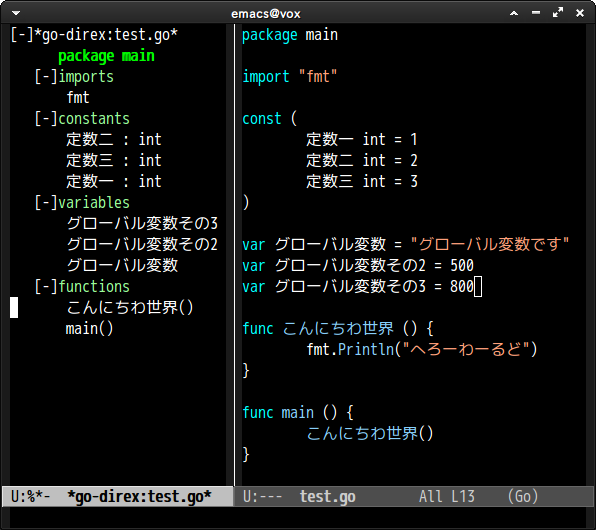This screenshot has height=530, width=596.
Task: Close the emacs@vox window
Action: 580,13
